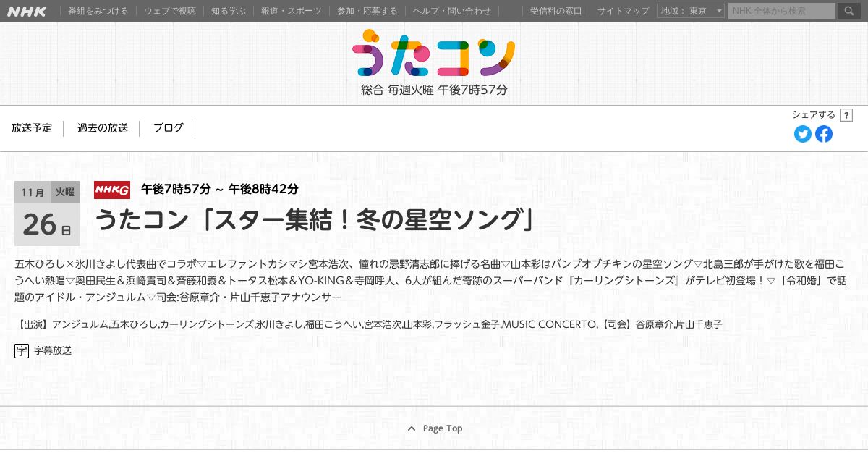Click the NHK G channel badge
Viewport: 868px width, 456px height.
coord(112,190)
